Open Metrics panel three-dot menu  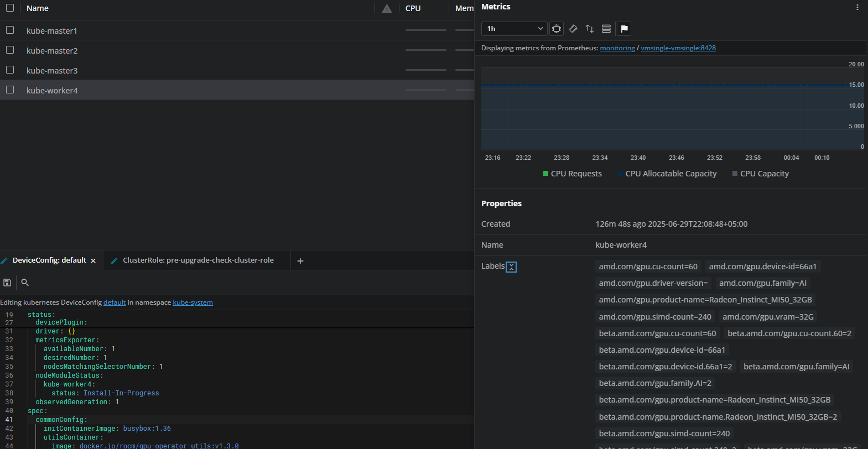tap(857, 7)
